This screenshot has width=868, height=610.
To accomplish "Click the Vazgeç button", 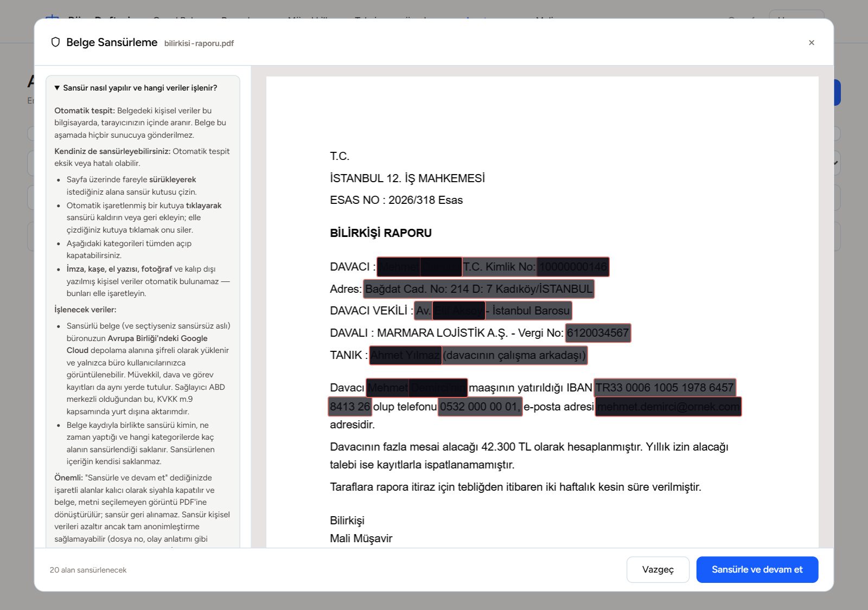I will coord(658,569).
